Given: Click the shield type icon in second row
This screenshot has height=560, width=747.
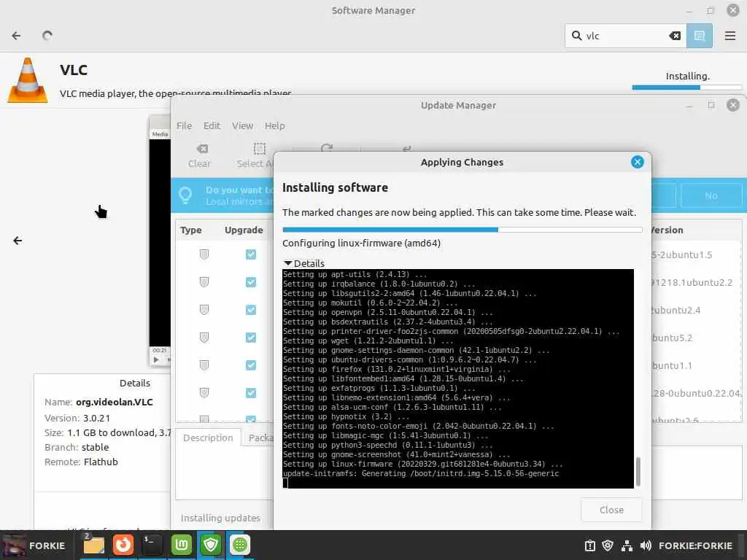Looking at the screenshot, I should point(204,282).
